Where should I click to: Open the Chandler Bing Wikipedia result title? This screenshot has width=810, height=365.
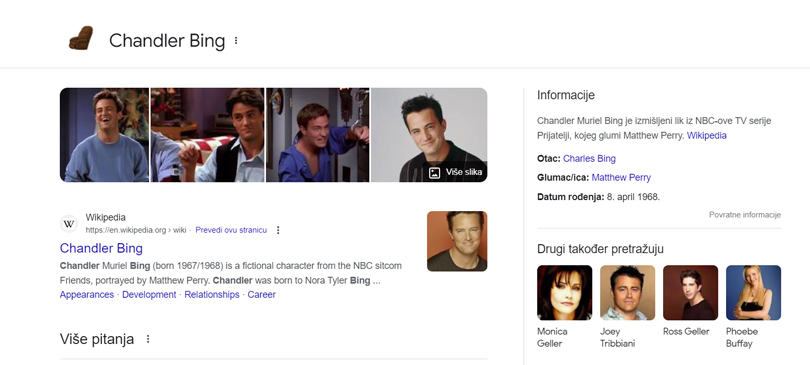tap(101, 248)
